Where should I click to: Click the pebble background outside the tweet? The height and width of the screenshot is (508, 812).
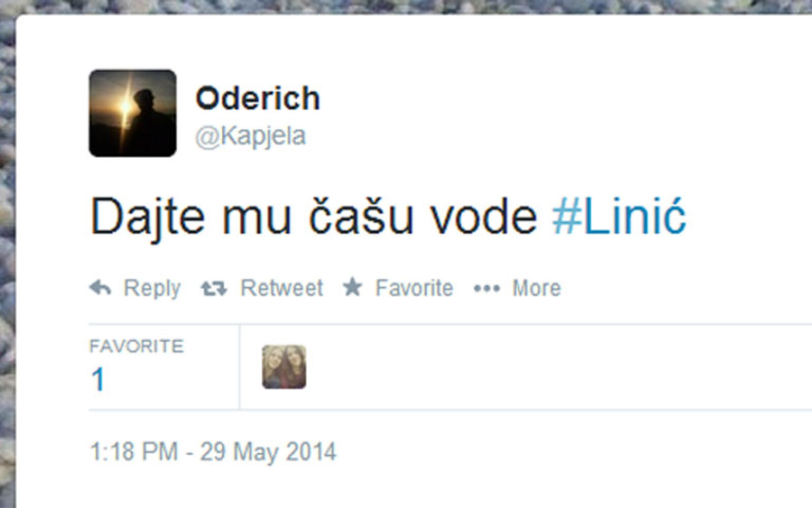[7, 254]
